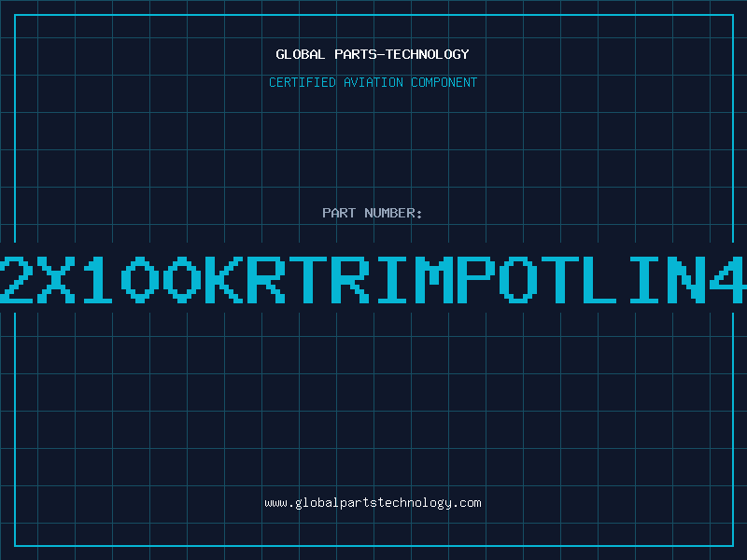This screenshot has width=747, height=560.
Task: Open the www.globalpartstechnology.com link
Action: [x=373, y=503]
